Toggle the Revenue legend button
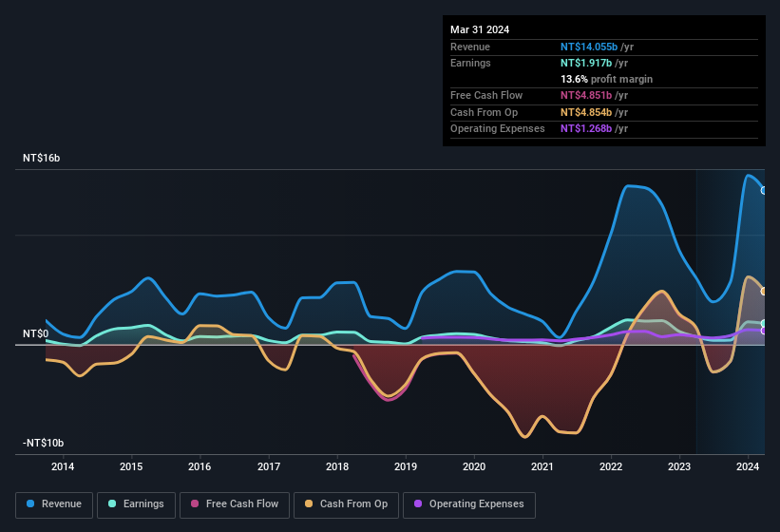The width and height of the screenshot is (780, 532). pyautogui.click(x=55, y=503)
